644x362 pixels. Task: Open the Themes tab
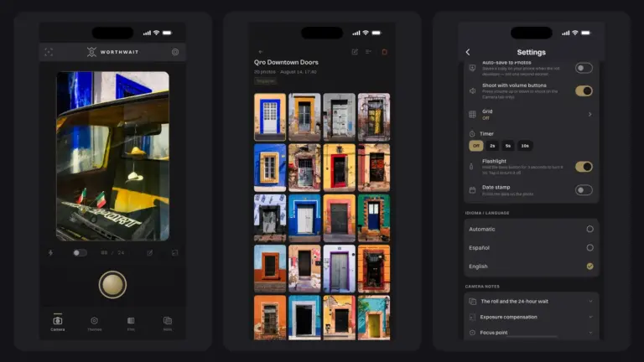[95, 323]
